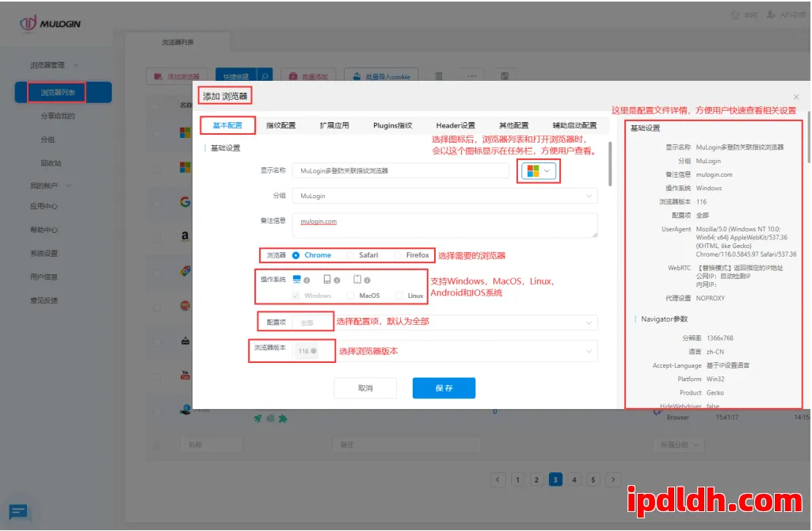This screenshot has width=812, height=531.
Task: Click info icon beside desktop OS icon
Action: pos(307,281)
